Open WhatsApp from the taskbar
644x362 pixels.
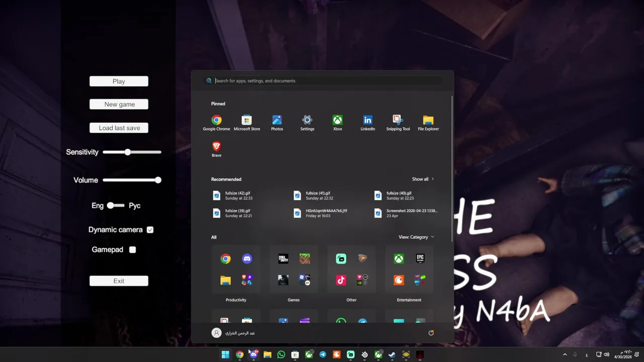tap(281, 354)
